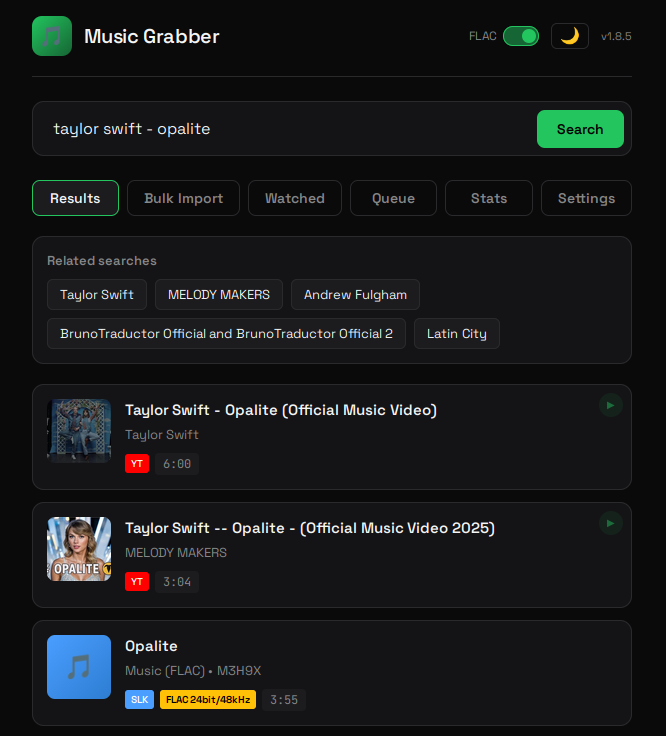
Task: Select the Taylor Swift related search chip
Action: (x=97, y=295)
